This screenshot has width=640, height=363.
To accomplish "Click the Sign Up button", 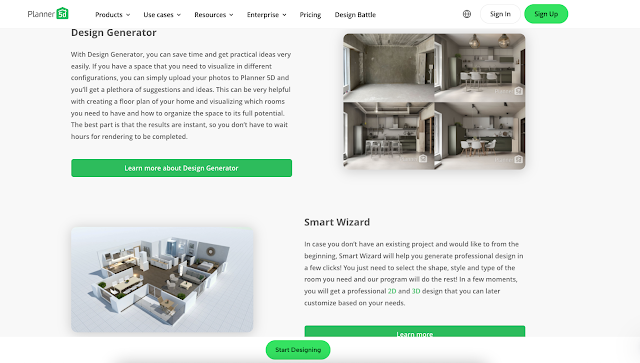I will (x=546, y=14).
